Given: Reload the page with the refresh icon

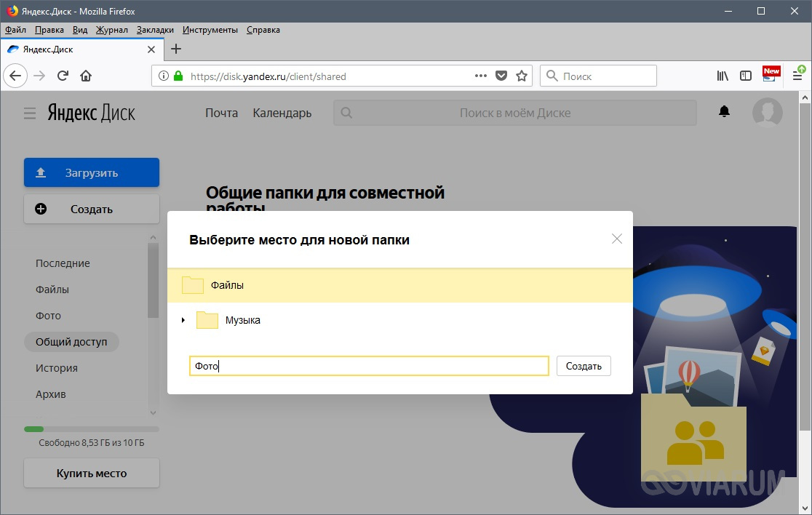Looking at the screenshot, I should point(63,76).
